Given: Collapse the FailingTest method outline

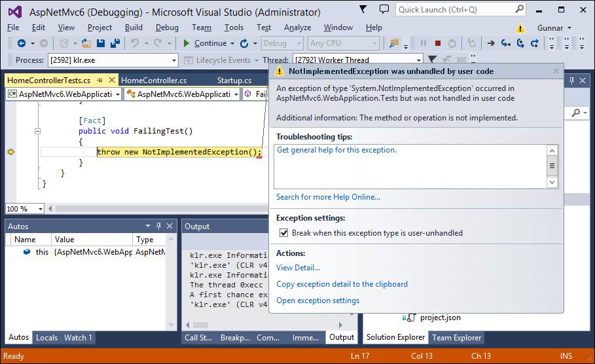Looking at the screenshot, I should coord(37,132).
